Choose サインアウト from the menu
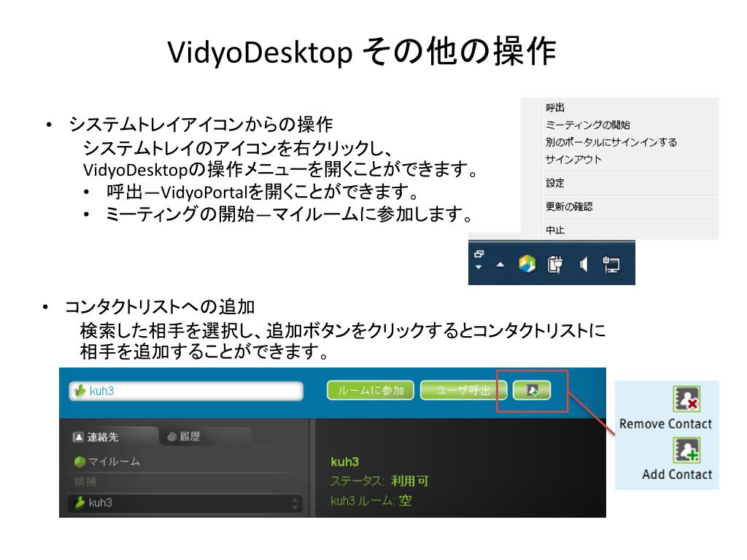Screen dimensions: 747x560 pyautogui.click(x=573, y=159)
